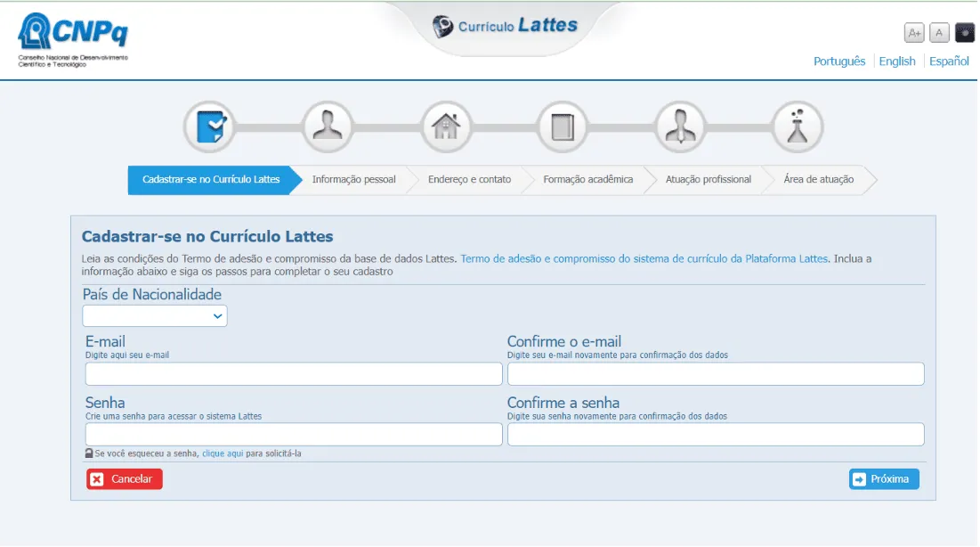Click the 'Confirme a senha' label
This screenshot has height=547, width=980.
[x=563, y=403]
